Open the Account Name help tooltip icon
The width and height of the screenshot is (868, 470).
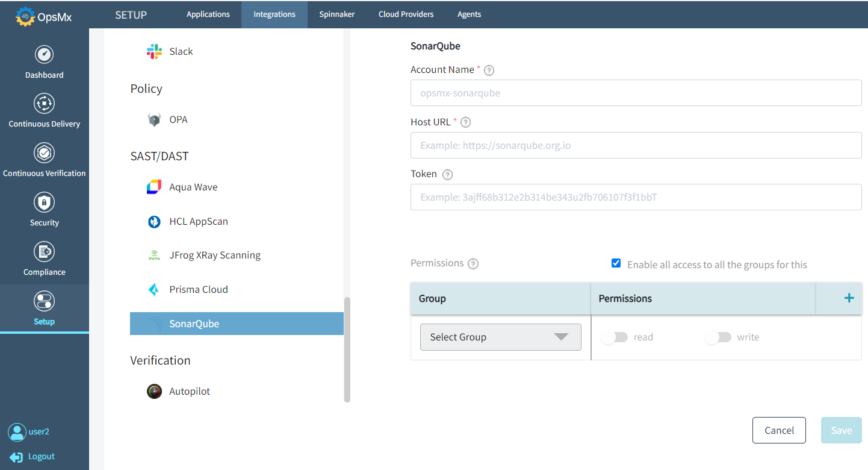point(489,70)
